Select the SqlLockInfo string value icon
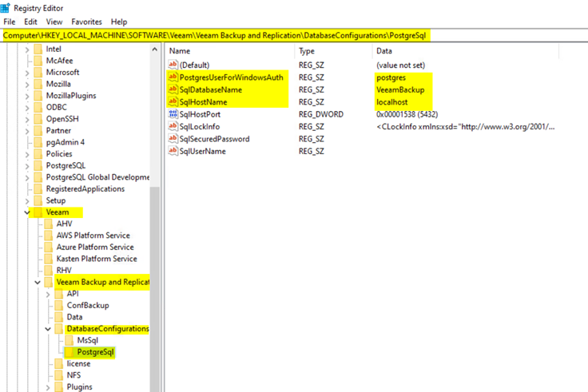The height and width of the screenshot is (392, 588). point(173,126)
